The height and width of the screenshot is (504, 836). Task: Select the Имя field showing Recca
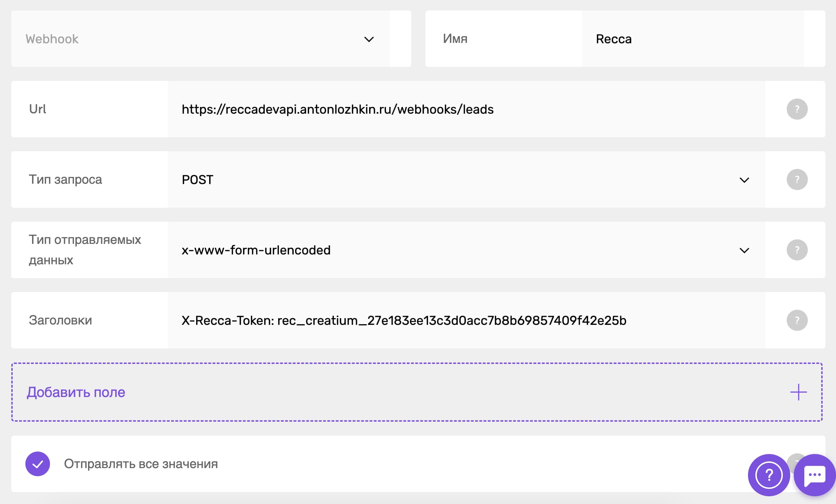[613, 39]
